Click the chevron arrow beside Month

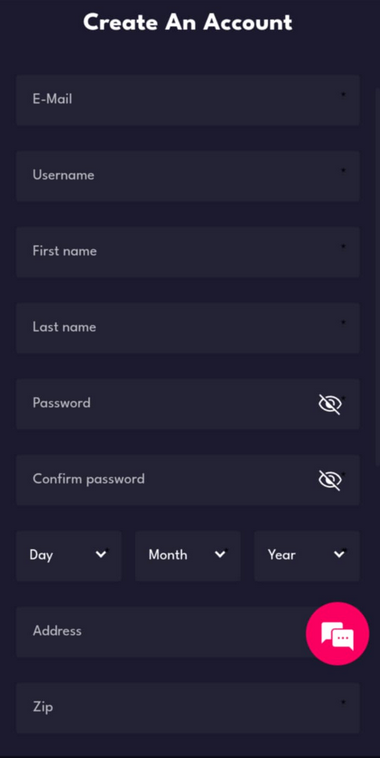[x=220, y=554]
